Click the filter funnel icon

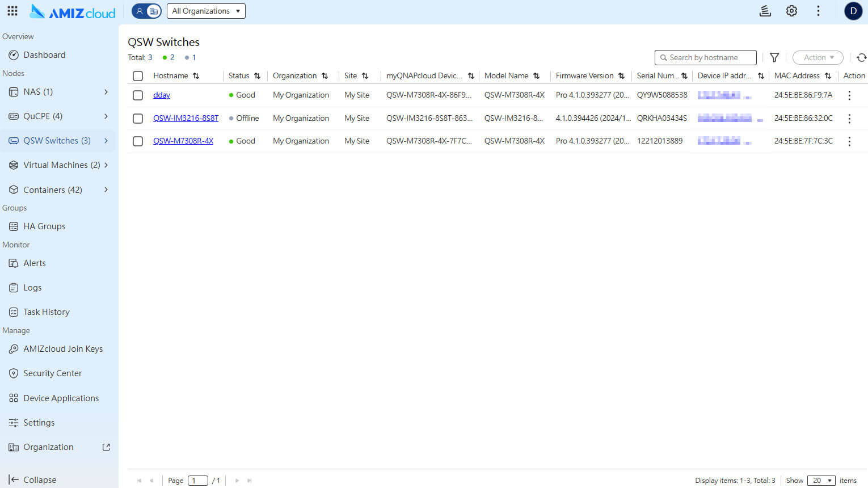(774, 57)
